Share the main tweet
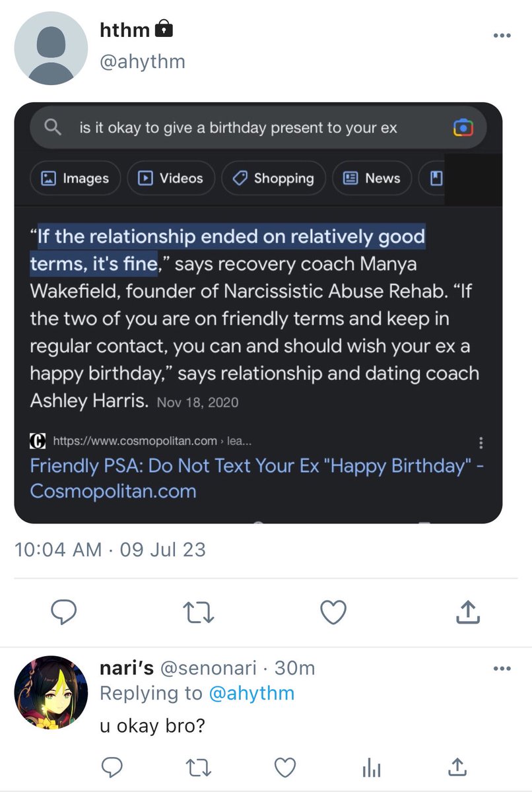Screen dimensions: 532x792 coord(468,612)
